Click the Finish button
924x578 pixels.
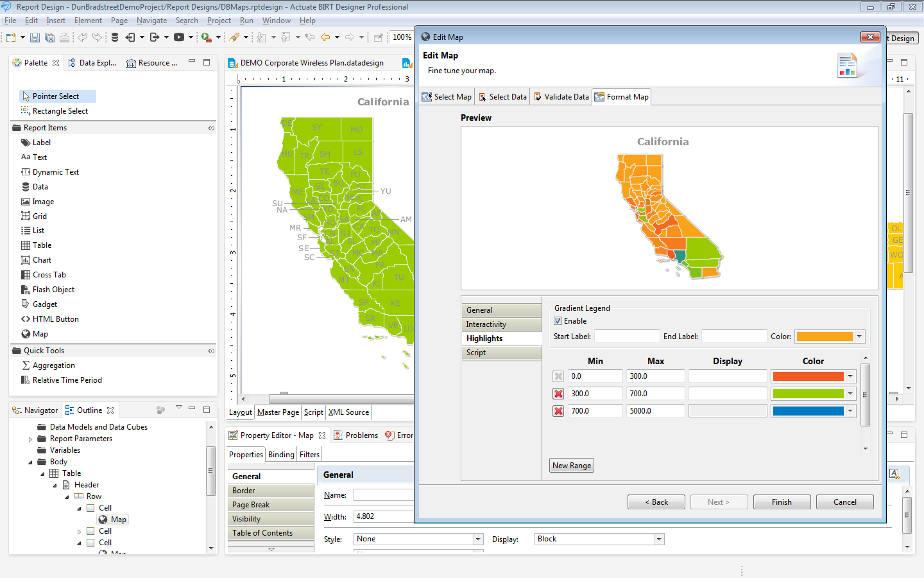(782, 502)
